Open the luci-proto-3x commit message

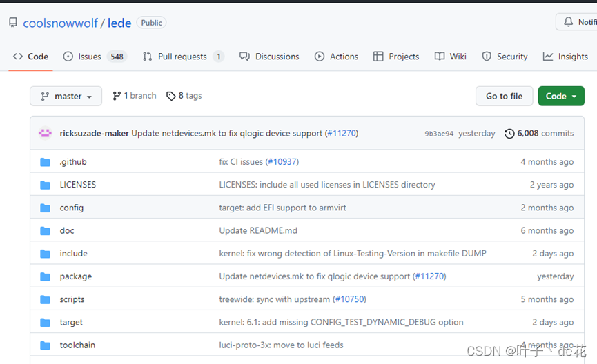281,345
